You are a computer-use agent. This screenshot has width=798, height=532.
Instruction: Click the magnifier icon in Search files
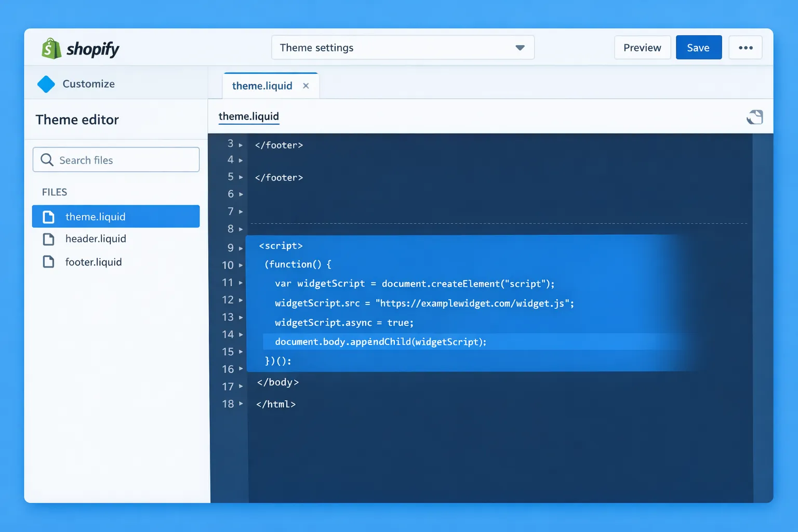pyautogui.click(x=47, y=159)
